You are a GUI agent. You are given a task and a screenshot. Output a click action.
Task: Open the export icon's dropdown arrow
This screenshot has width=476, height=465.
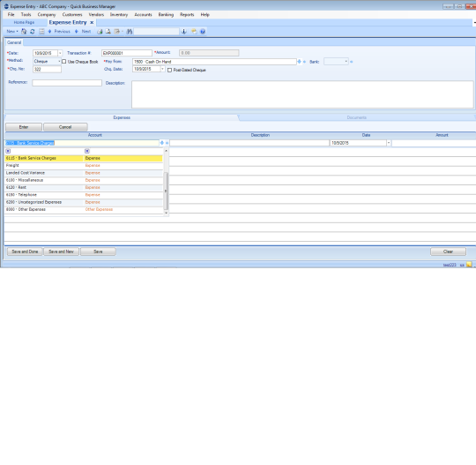click(x=123, y=31)
